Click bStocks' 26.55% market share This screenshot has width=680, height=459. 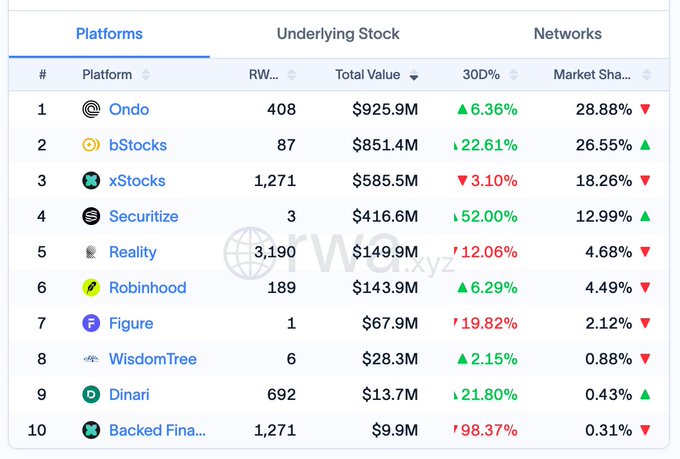tap(604, 145)
